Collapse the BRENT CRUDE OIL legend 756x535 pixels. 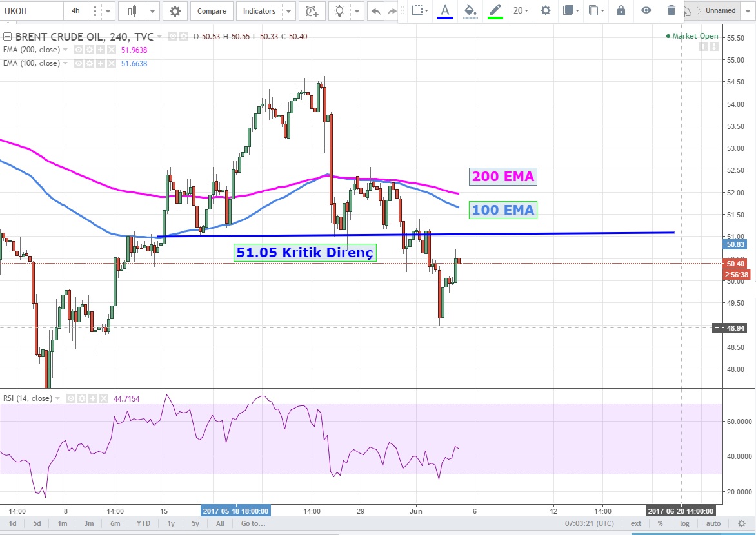7,37
